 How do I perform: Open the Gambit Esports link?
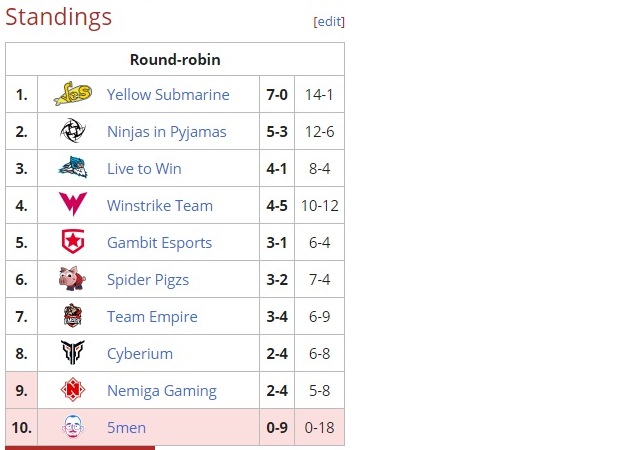[160, 243]
